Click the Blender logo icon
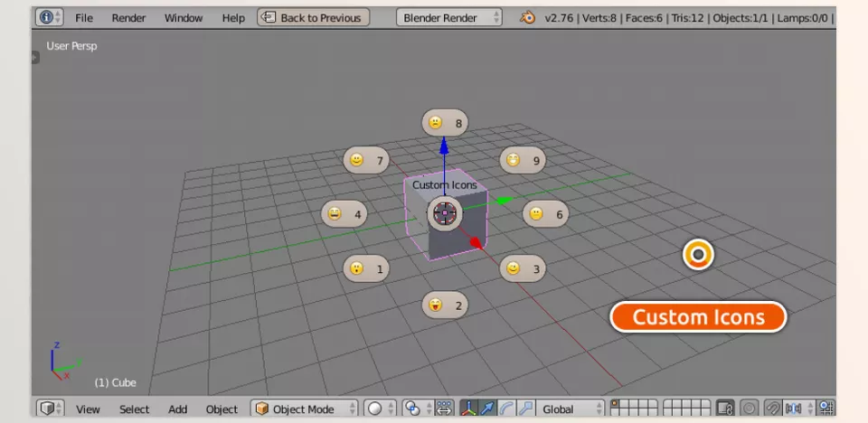Image resolution: width=868 pixels, height=423 pixels. pyautogui.click(x=527, y=18)
